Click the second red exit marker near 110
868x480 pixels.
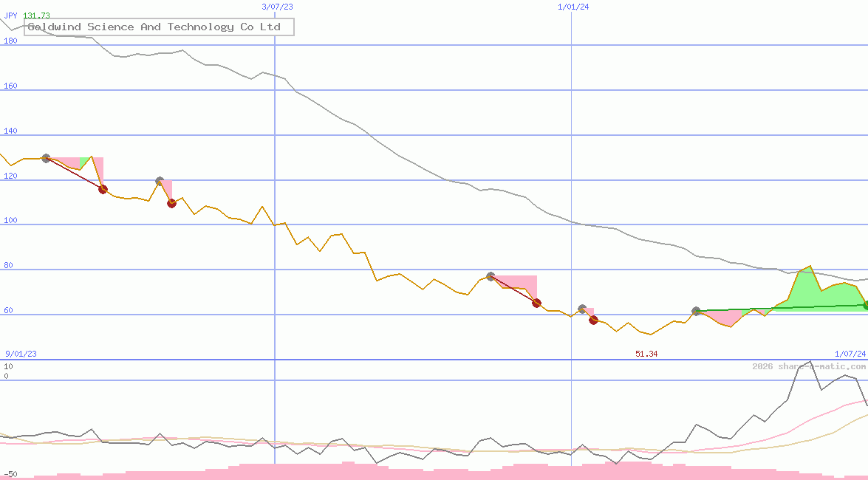pyautogui.click(x=171, y=203)
